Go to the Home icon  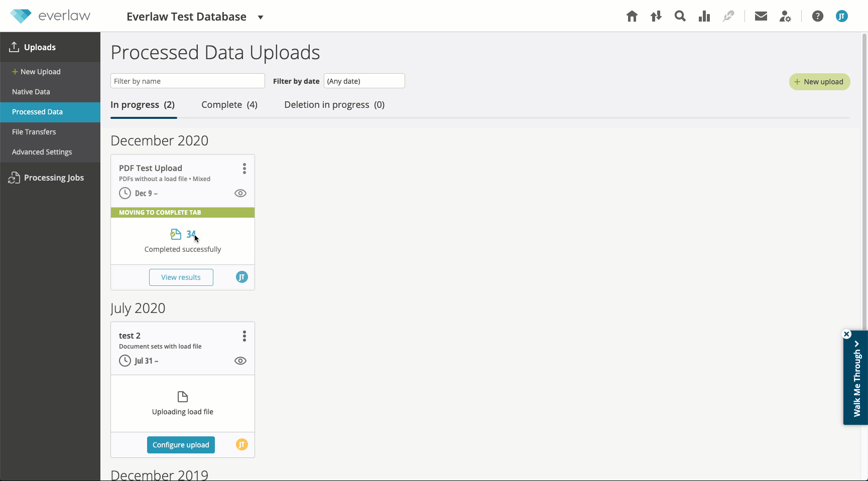click(632, 17)
